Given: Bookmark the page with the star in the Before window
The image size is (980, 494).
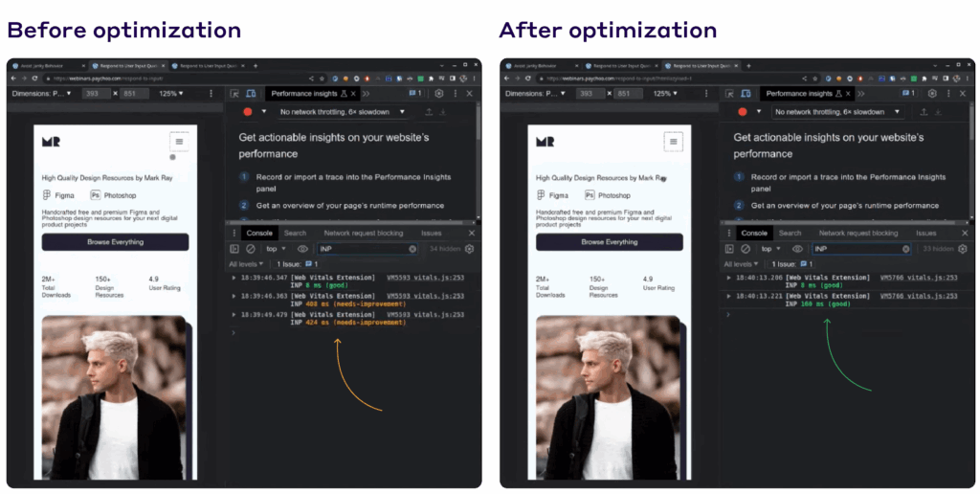Looking at the screenshot, I should [322, 79].
